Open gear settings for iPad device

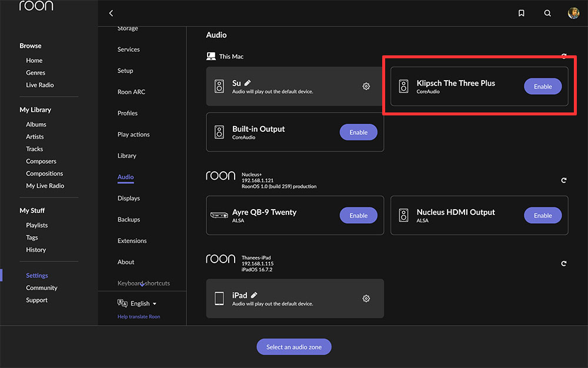(366, 299)
